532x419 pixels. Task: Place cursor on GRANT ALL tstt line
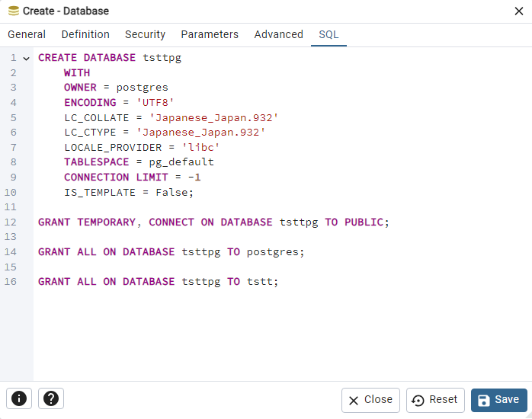[x=158, y=282]
